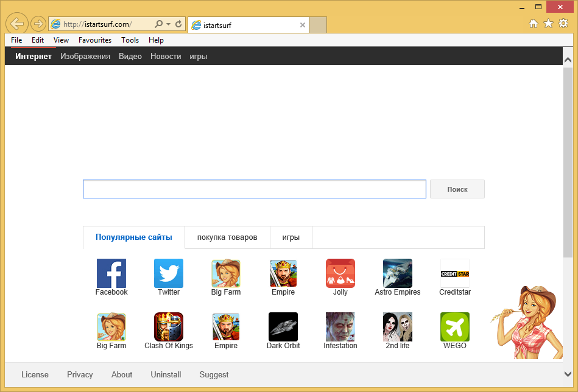578x392 pixels.
Task: Open the View menu
Action: 61,40
